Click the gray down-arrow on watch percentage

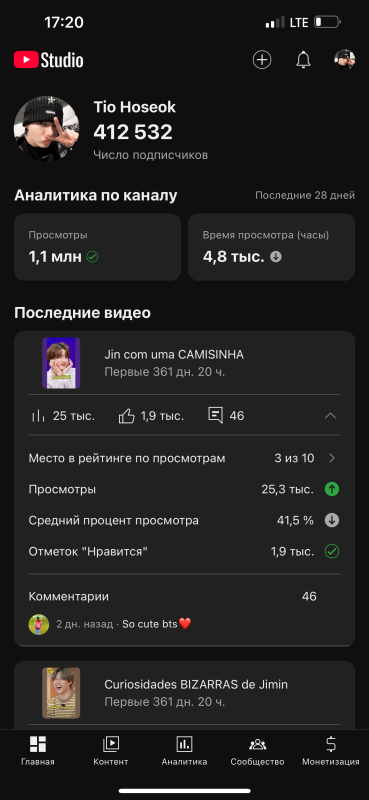tap(332, 520)
